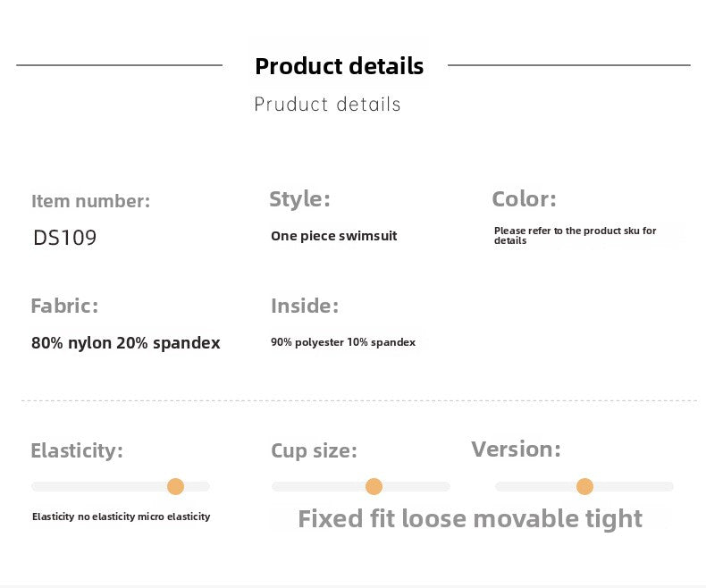This screenshot has width=706, height=588.
Task: Click the 'Inside:' label
Action: click(x=305, y=306)
